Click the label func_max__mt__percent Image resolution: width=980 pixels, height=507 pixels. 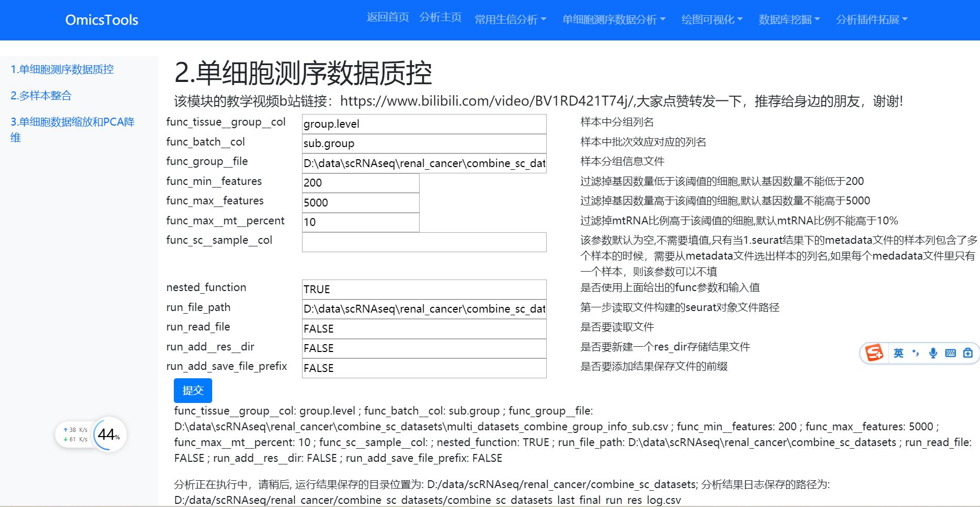click(x=225, y=221)
